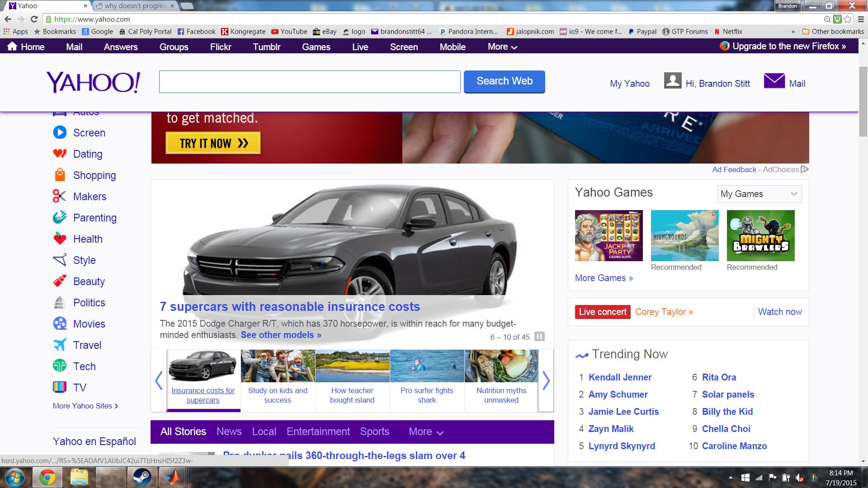Open Kendall Jenner trending topic
The image size is (868, 488).
coord(620,377)
